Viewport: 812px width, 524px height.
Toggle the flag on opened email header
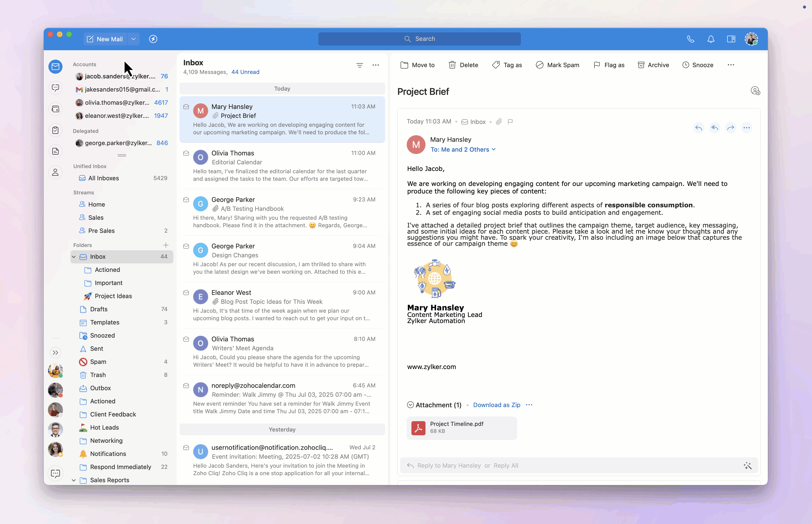click(510, 122)
